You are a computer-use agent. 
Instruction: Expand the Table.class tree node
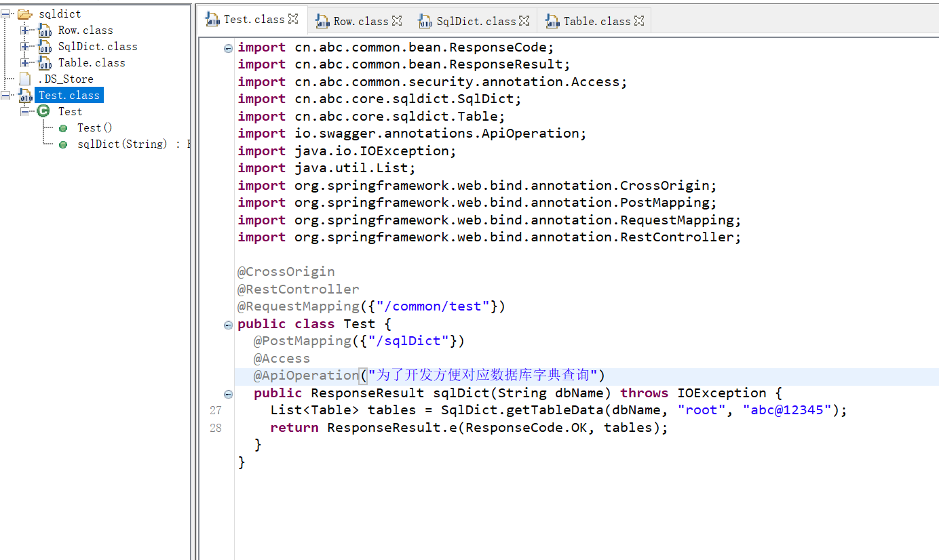25,62
